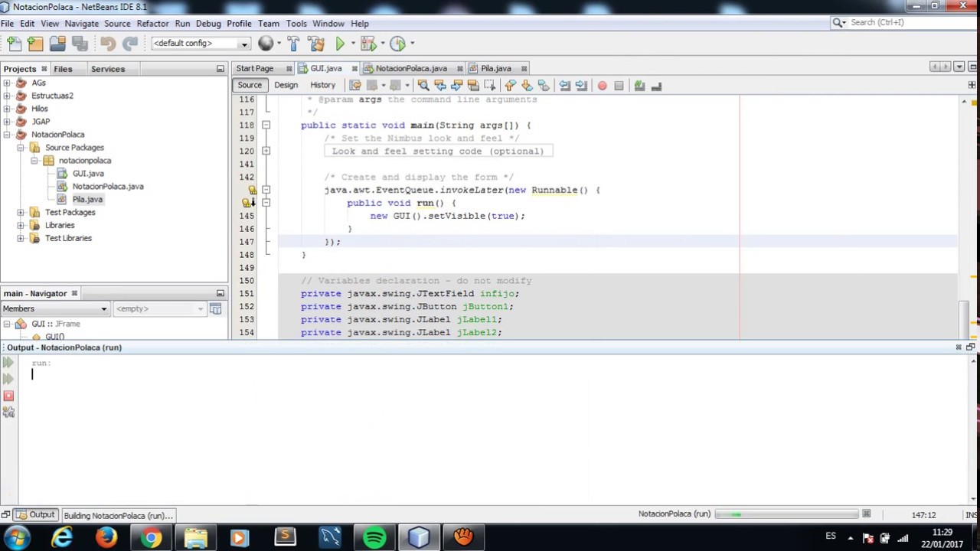Click Find Previous Occurrence editor icon
This screenshot has height=551, width=980.
(x=440, y=86)
